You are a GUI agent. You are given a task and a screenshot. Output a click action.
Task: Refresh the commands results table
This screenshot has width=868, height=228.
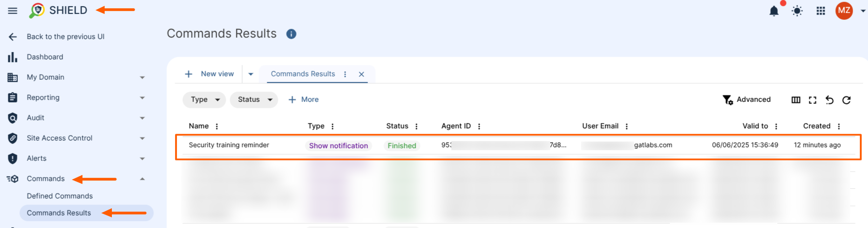pos(846,100)
